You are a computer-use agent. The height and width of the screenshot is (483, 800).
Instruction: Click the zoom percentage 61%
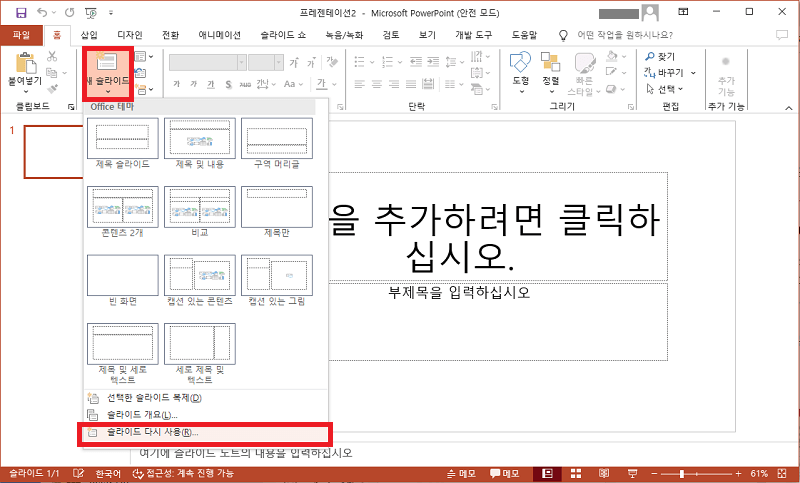759,473
